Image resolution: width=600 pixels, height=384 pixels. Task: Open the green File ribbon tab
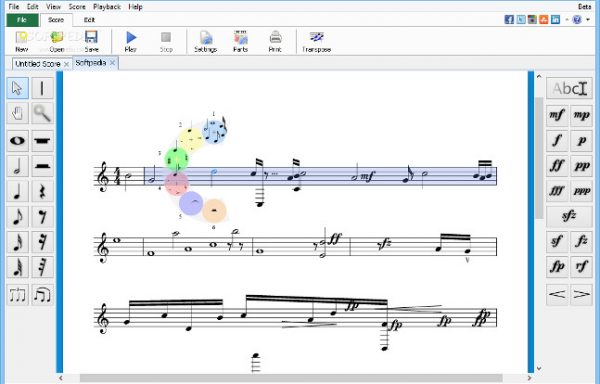tap(22, 20)
